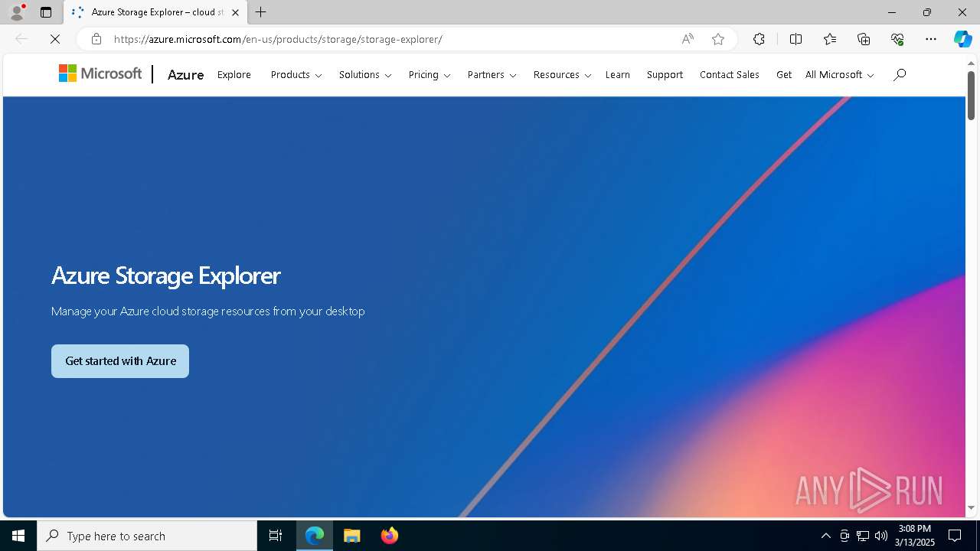
Task: Open the clock and date flyout
Action: click(916, 536)
